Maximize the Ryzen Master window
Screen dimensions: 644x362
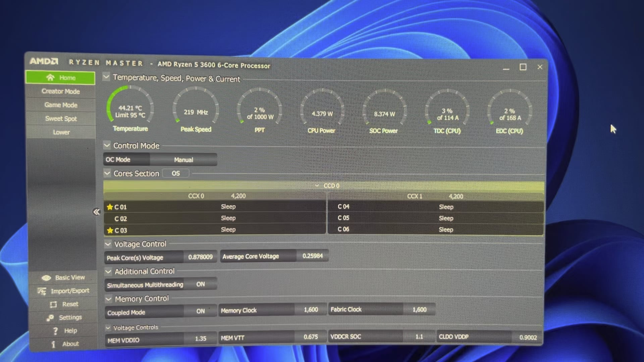(523, 67)
